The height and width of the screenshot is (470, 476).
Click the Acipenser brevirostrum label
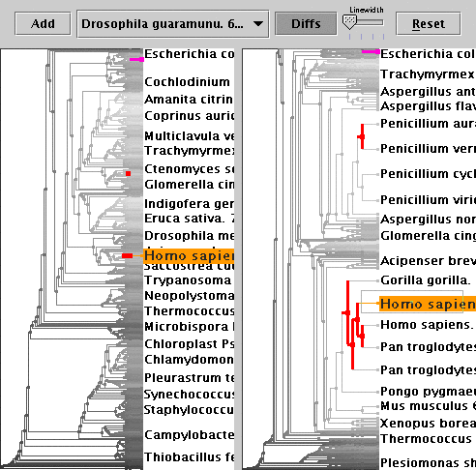click(428, 261)
